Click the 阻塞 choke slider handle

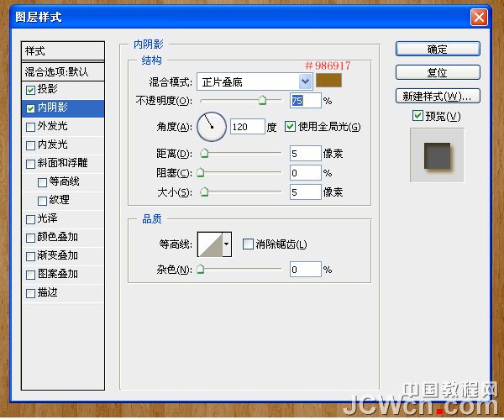pos(201,172)
